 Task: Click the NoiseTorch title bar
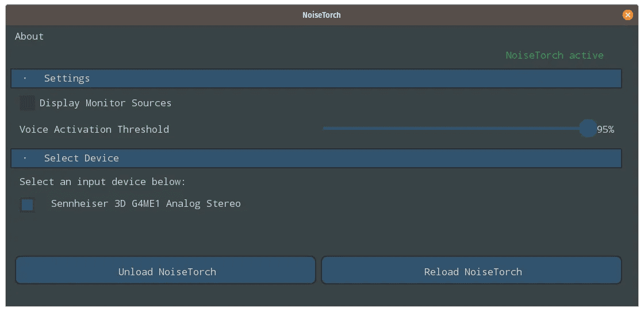[x=321, y=15]
